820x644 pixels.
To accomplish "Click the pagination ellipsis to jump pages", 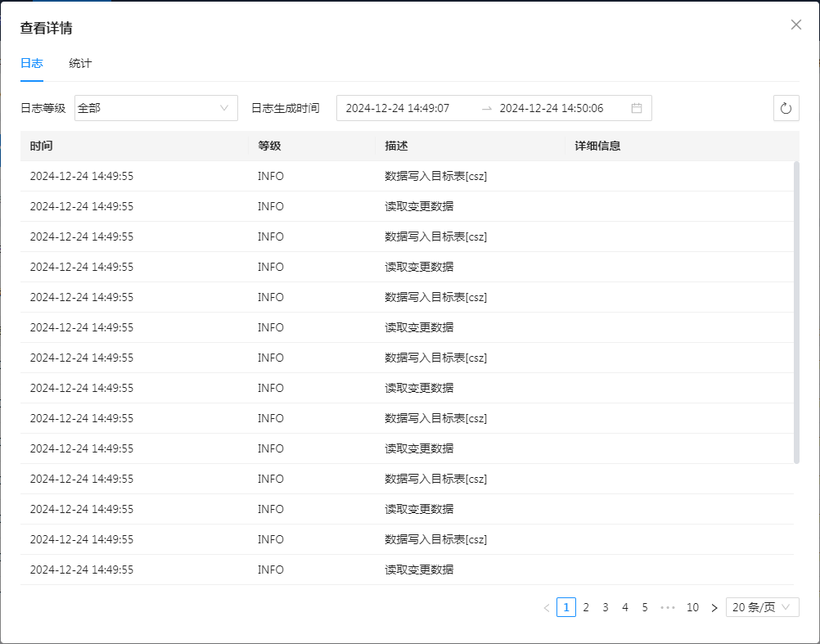I will pos(667,607).
